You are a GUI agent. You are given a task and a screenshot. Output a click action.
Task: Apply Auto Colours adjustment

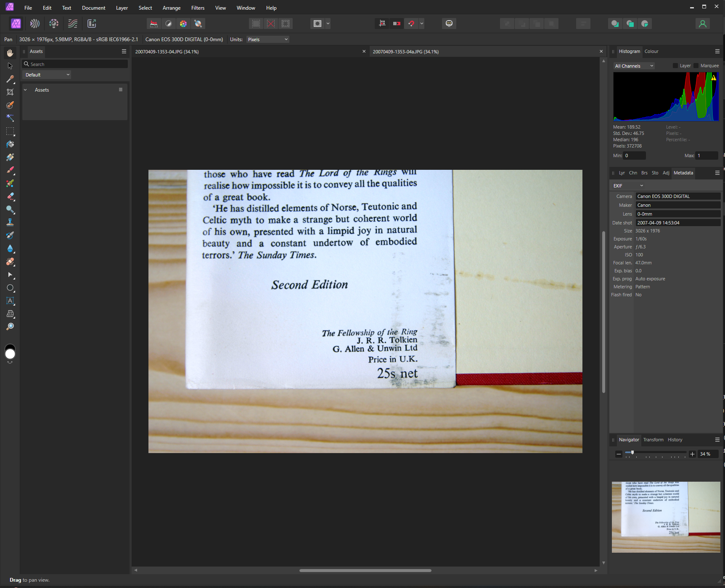click(183, 24)
